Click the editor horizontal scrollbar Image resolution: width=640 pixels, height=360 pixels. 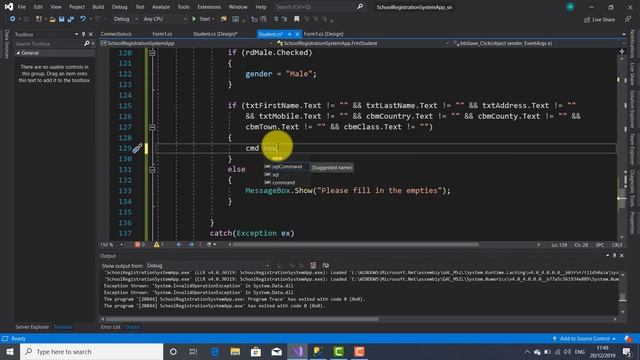tap(355, 244)
